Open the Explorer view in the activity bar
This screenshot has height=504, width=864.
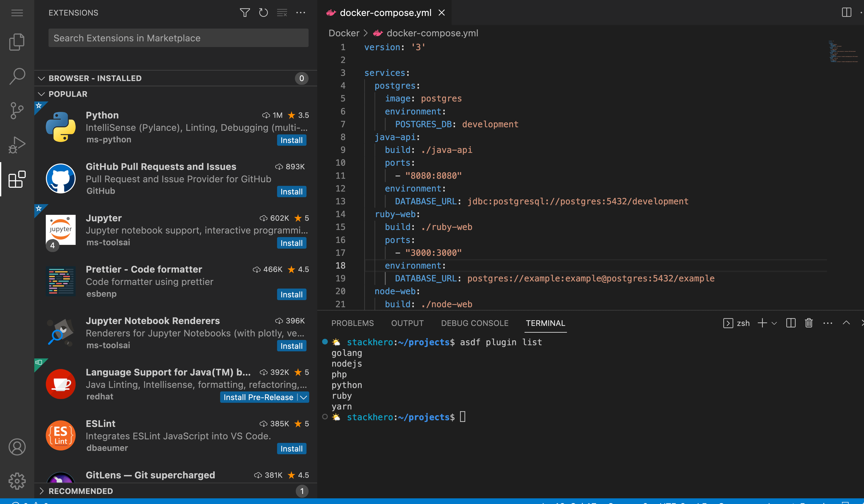coord(17,42)
